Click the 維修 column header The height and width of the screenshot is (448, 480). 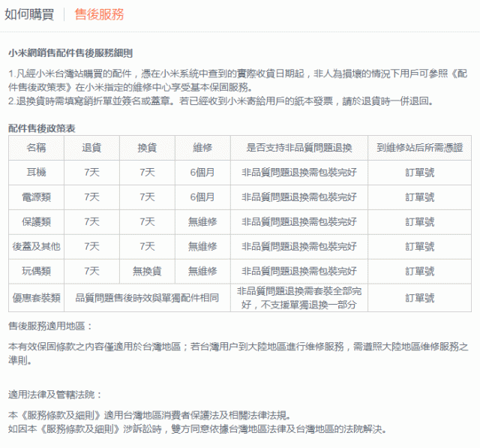(x=202, y=148)
